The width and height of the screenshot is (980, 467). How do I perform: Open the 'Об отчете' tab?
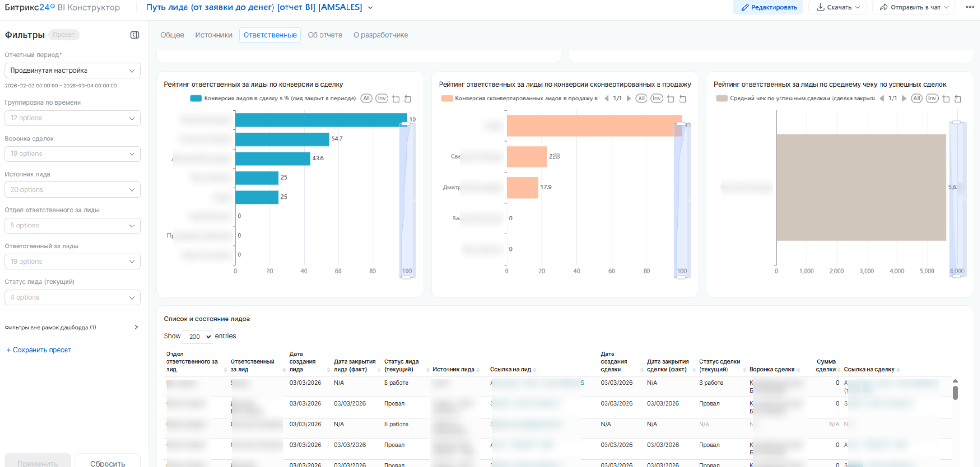click(x=325, y=35)
